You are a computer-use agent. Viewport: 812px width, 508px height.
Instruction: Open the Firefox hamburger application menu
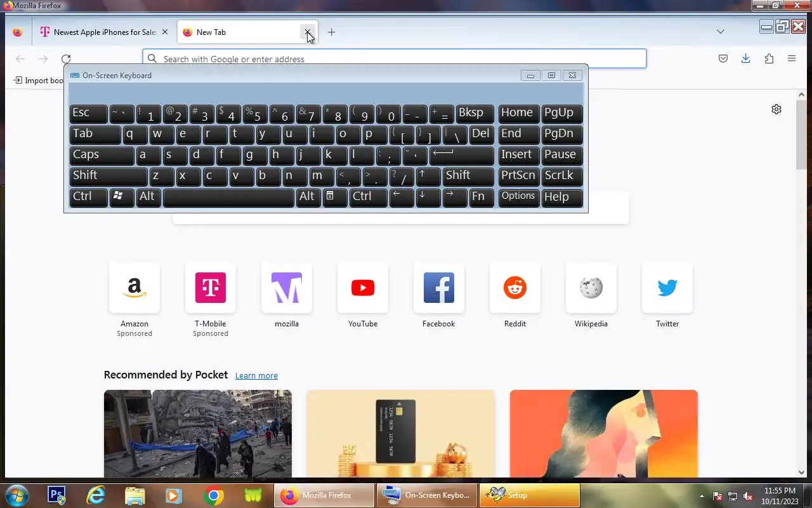tap(792, 58)
